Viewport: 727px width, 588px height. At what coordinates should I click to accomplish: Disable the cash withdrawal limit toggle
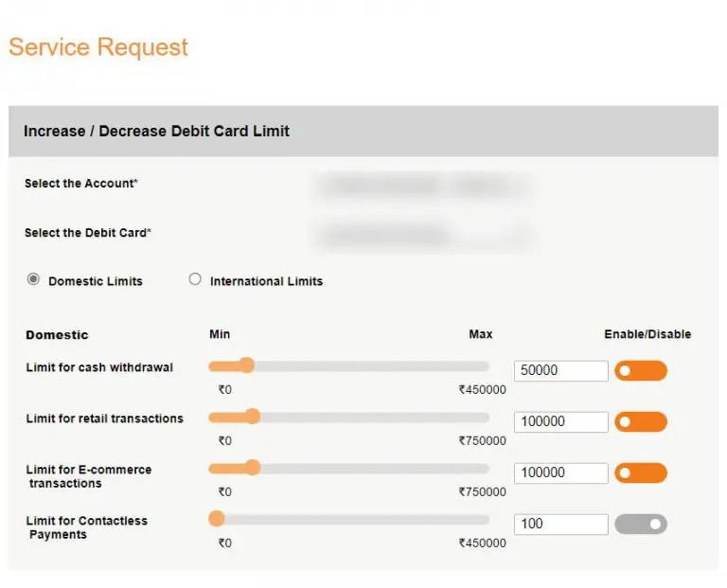(x=641, y=371)
